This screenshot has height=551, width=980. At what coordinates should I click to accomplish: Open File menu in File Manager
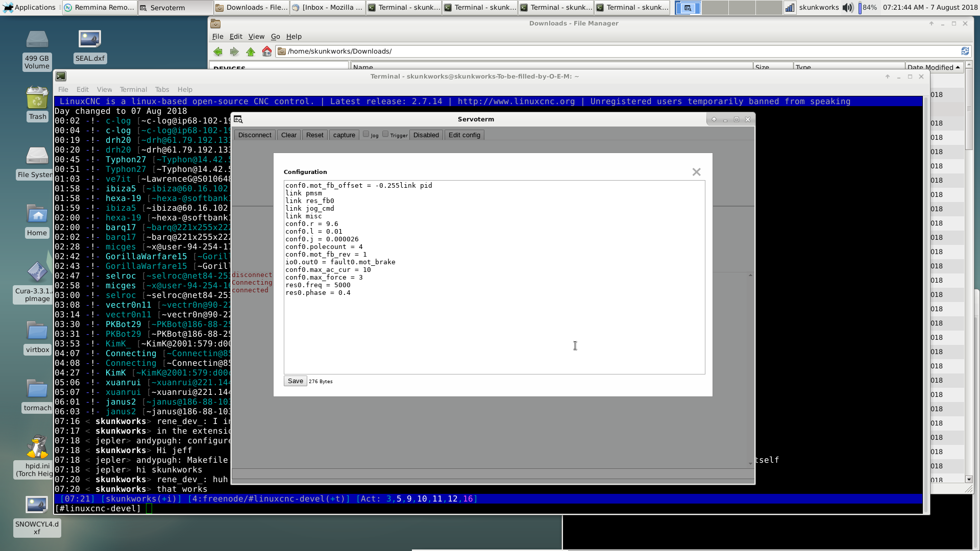coord(217,36)
